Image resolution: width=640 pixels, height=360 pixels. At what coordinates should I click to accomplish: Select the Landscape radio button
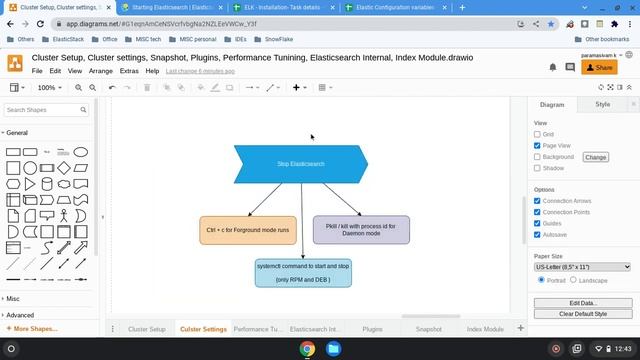click(x=573, y=280)
